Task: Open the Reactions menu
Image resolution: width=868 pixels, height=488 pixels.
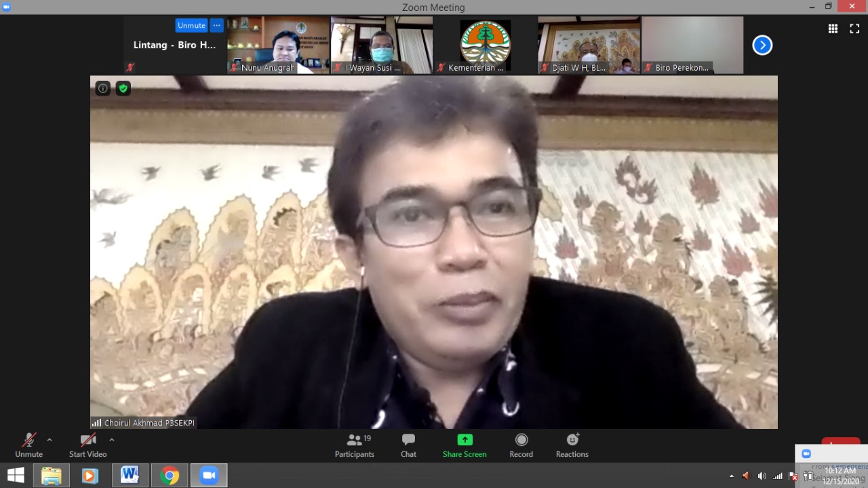Action: [x=572, y=440]
